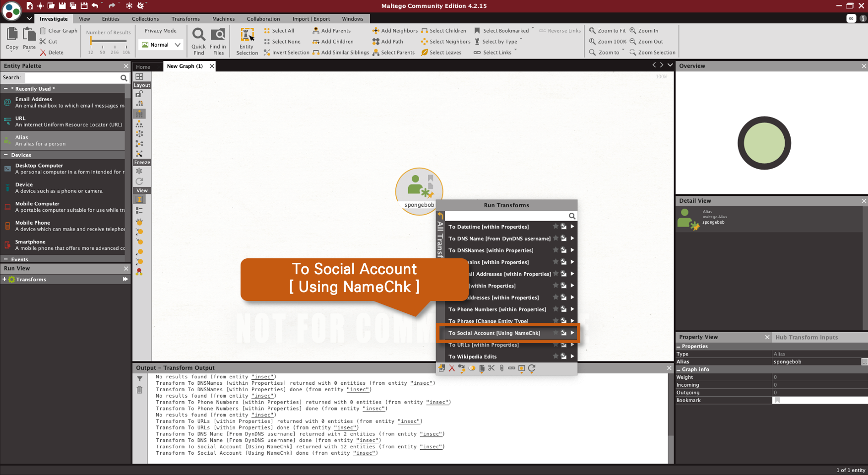Select the block layout icon in Layout strip

139,114
